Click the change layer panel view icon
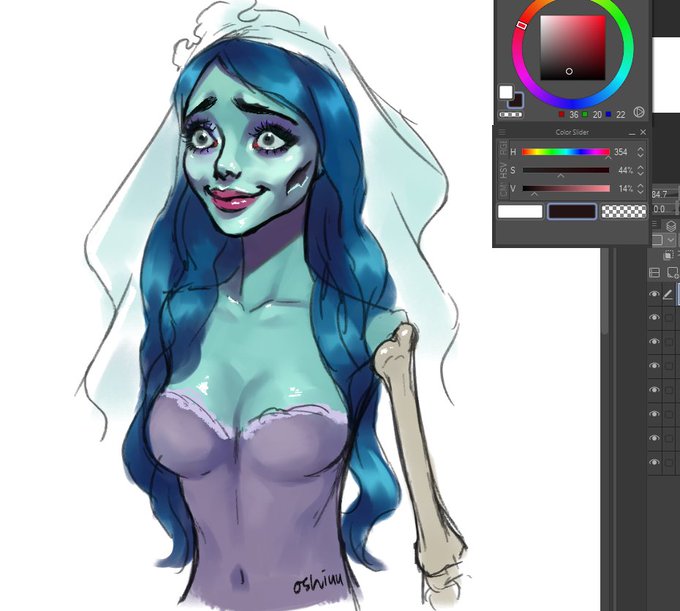Screen dimensions: 680x611 pyautogui.click(x=654, y=273)
